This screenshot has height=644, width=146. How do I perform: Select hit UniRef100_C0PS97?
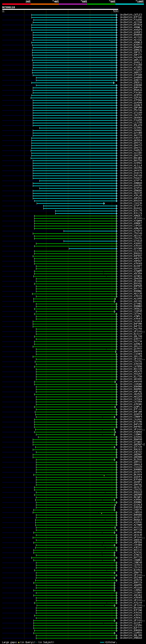click(x=131, y=226)
